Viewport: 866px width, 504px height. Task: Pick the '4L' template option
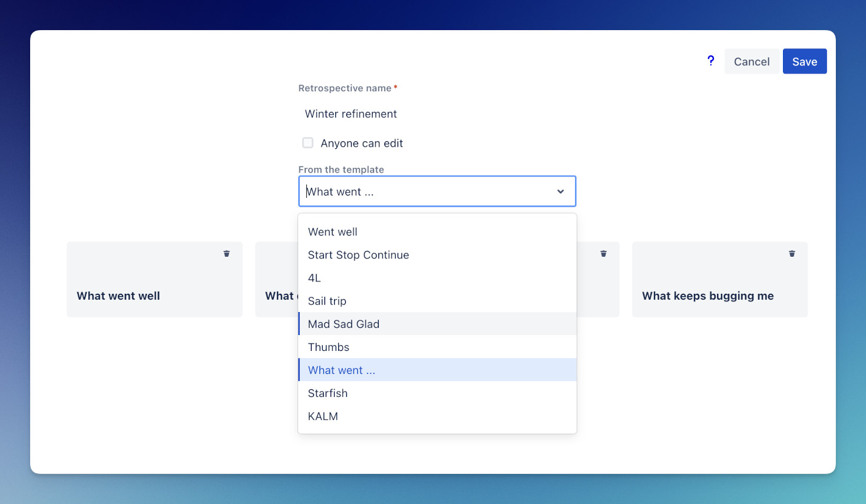click(x=437, y=278)
